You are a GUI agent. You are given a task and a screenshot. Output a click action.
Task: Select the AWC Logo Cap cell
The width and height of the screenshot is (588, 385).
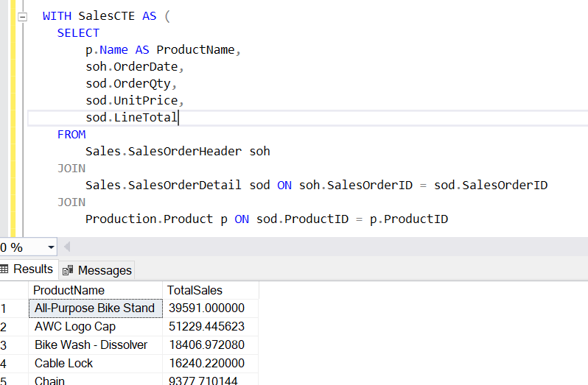[75, 326]
